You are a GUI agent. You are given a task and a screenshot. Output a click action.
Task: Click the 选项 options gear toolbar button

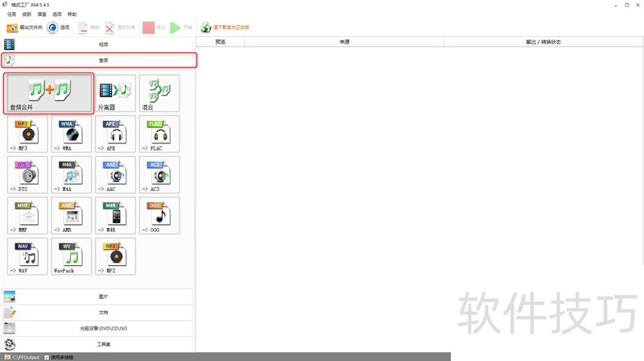click(x=58, y=27)
